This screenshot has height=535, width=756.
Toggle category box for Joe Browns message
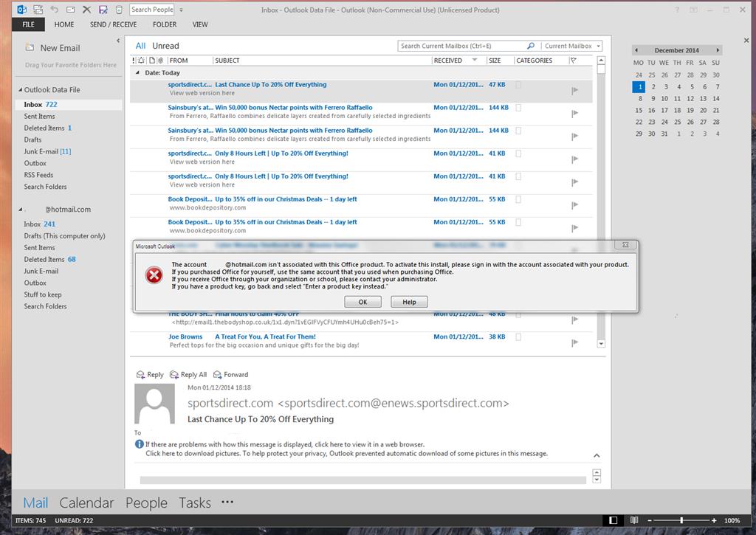click(x=518, y=337)
